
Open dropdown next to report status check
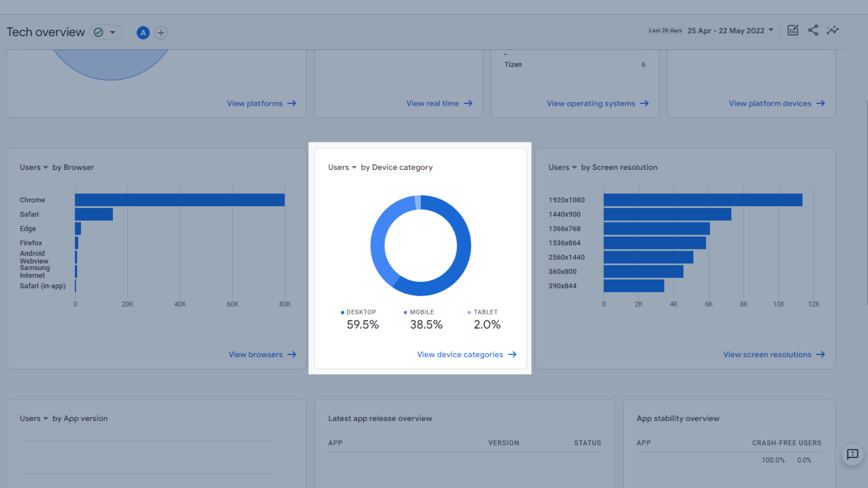113,33
